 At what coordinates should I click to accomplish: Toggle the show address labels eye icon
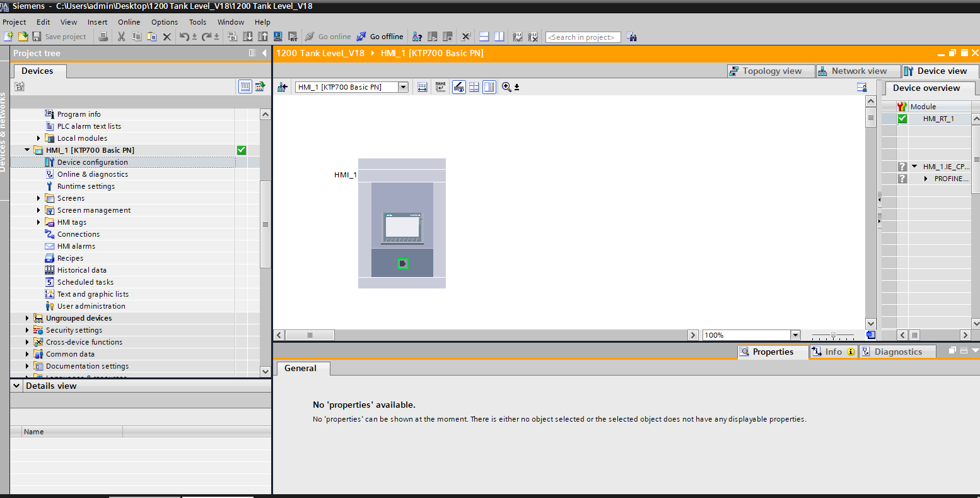pyautogui.click(x=459, y=87)
